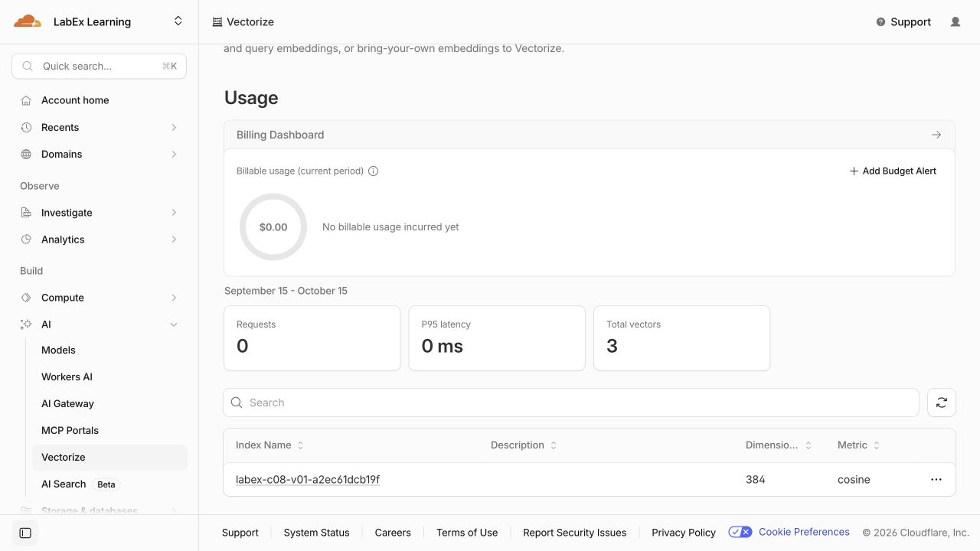Viewport: 980px width, 551px height.
Task: Open the user profile menu
Action: point(955,22)
